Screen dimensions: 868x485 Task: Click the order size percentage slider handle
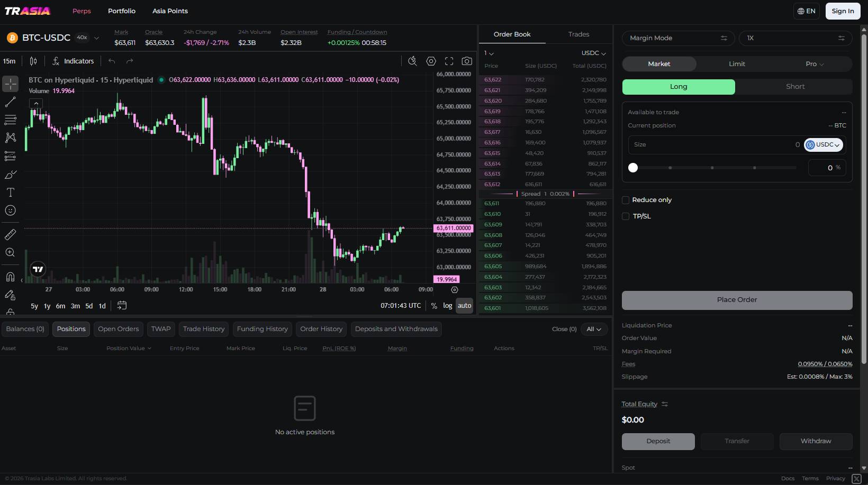tap(633, 168)
